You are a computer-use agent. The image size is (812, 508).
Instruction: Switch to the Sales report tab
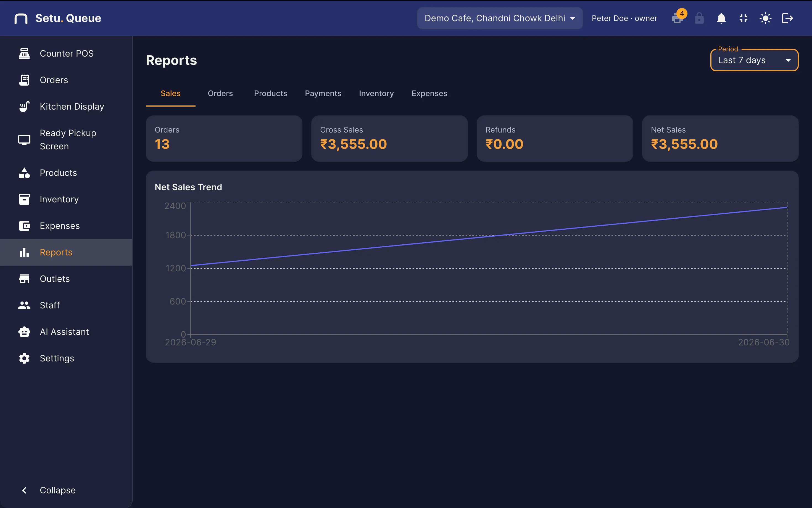170,93
